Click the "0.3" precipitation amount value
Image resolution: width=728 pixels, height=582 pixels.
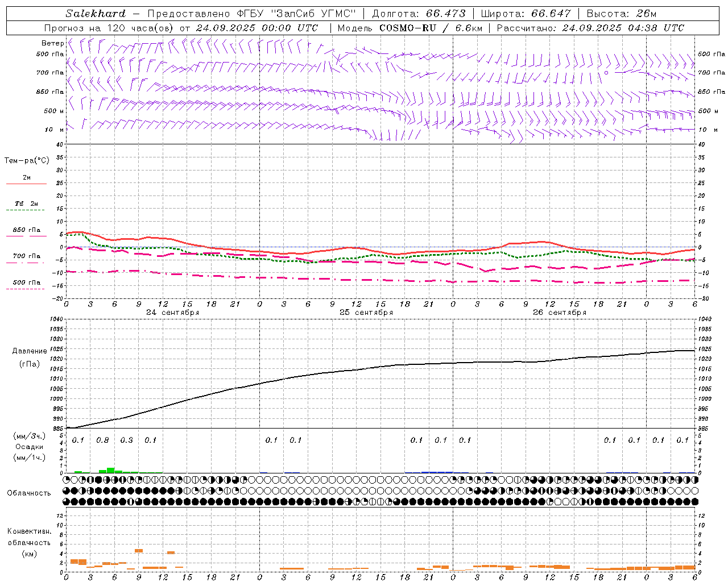point(126,440)
